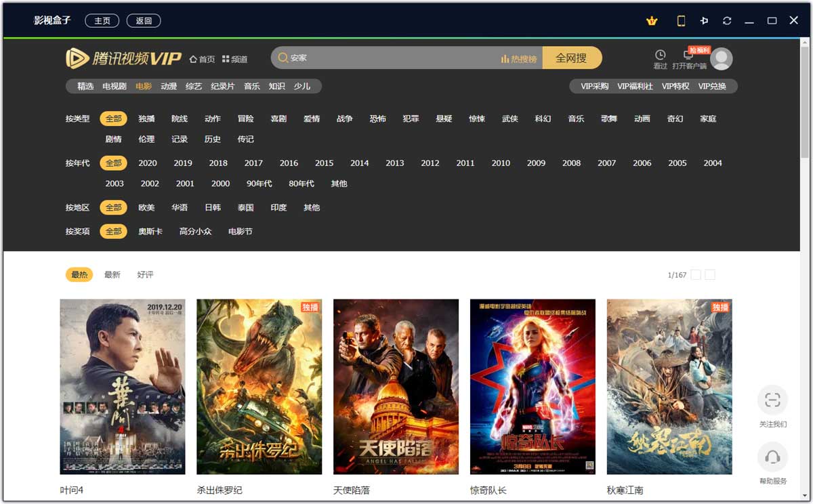Switch to the 精选 tab
813x504 pixels.
[85, 86]
